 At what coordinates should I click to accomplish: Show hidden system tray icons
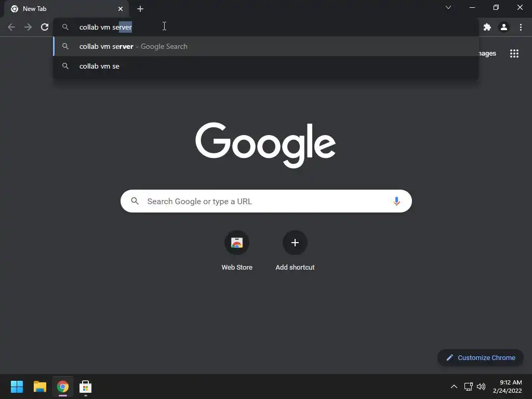(x=454, y=387)
